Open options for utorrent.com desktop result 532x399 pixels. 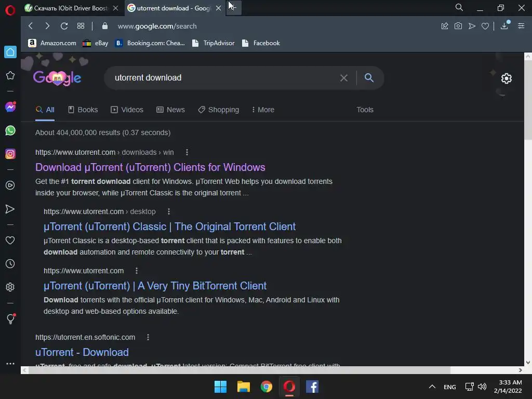(169, 211)
